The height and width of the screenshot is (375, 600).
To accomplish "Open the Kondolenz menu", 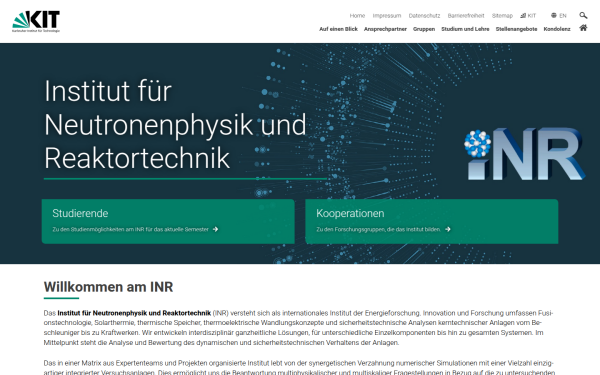I will point(557,29).
